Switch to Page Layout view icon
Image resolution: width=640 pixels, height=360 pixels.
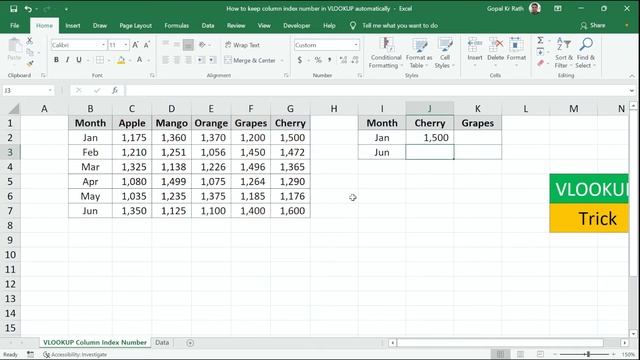[x=520, y=354]
